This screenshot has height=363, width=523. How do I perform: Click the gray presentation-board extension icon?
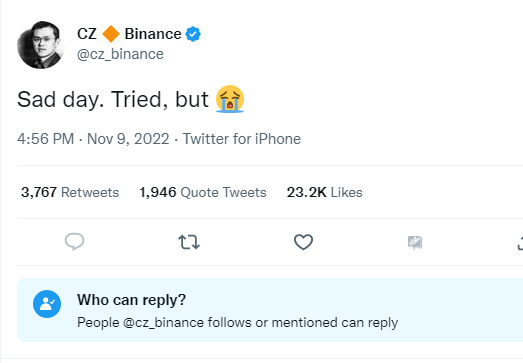415,243
